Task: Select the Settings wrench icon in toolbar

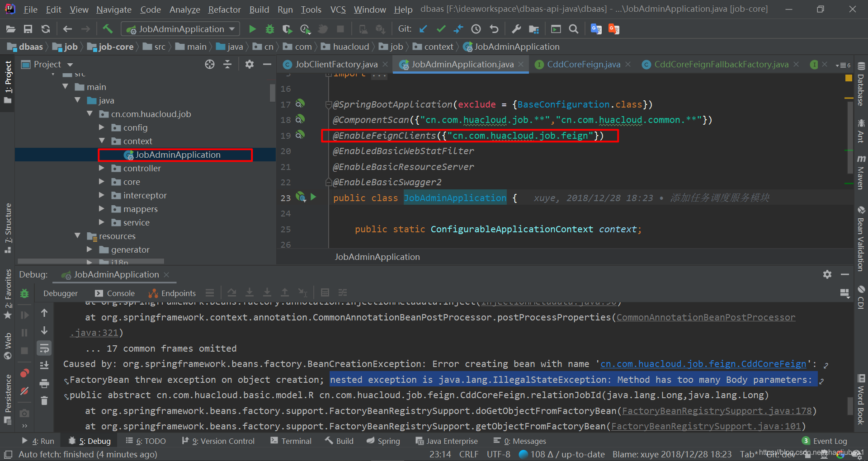Action: tap(516, 28)
